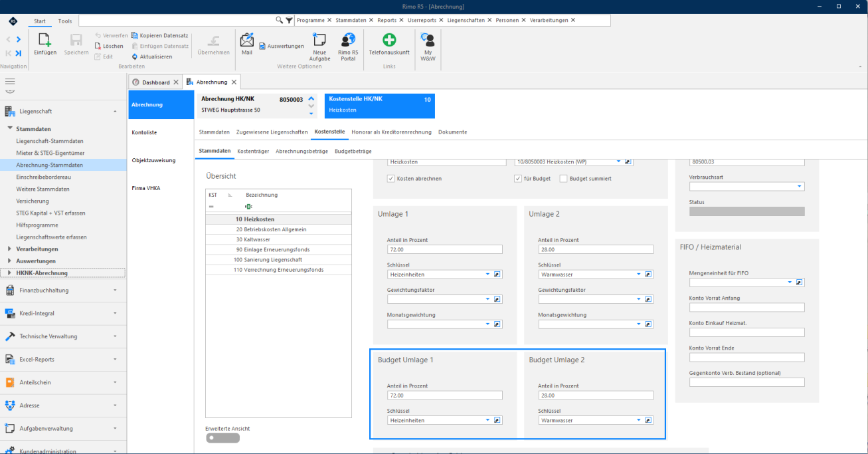Refresh data with Aktualisieren
The image size is (868, 454).
click(151, 57)
